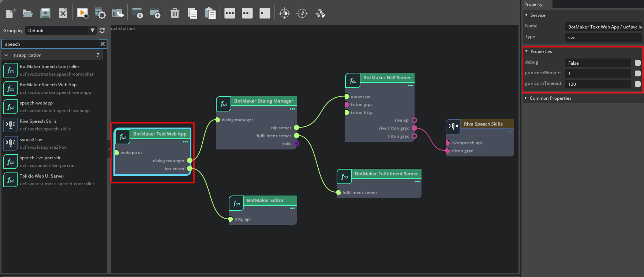The width and height of the screenshot is (644, 277).
Task: Paste from clipboard icon
Action: pos(210,14)
